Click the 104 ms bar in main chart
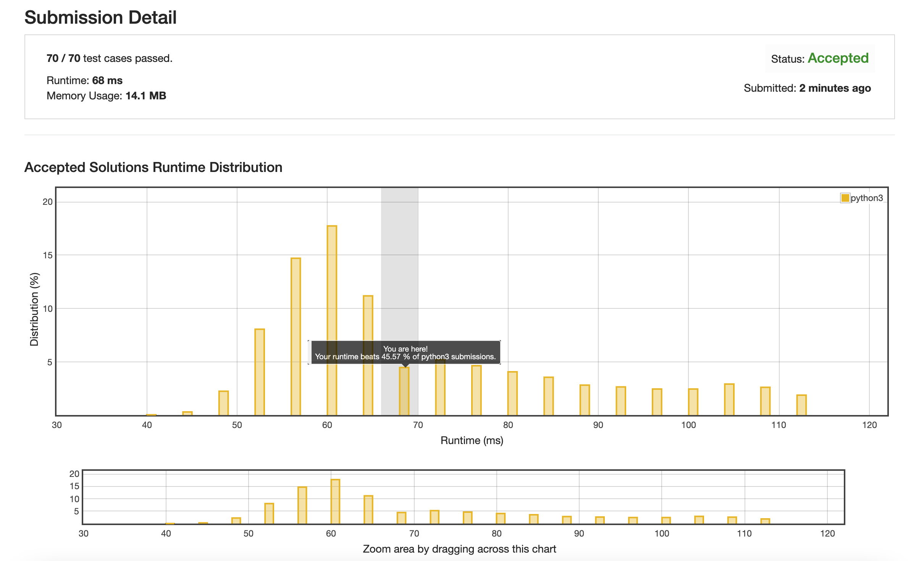This screenshot has height=561, width=924. pos(729,400)
